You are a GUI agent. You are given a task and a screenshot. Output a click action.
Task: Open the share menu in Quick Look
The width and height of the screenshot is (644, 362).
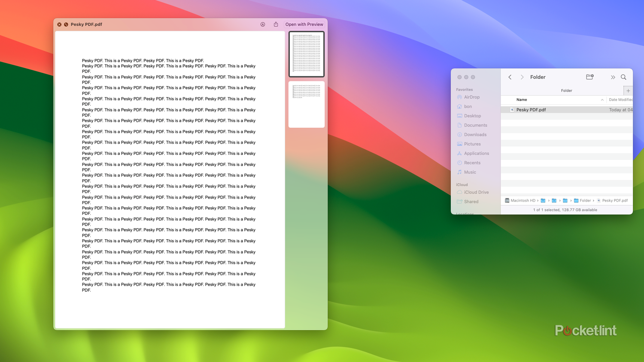tap(276, 24)
